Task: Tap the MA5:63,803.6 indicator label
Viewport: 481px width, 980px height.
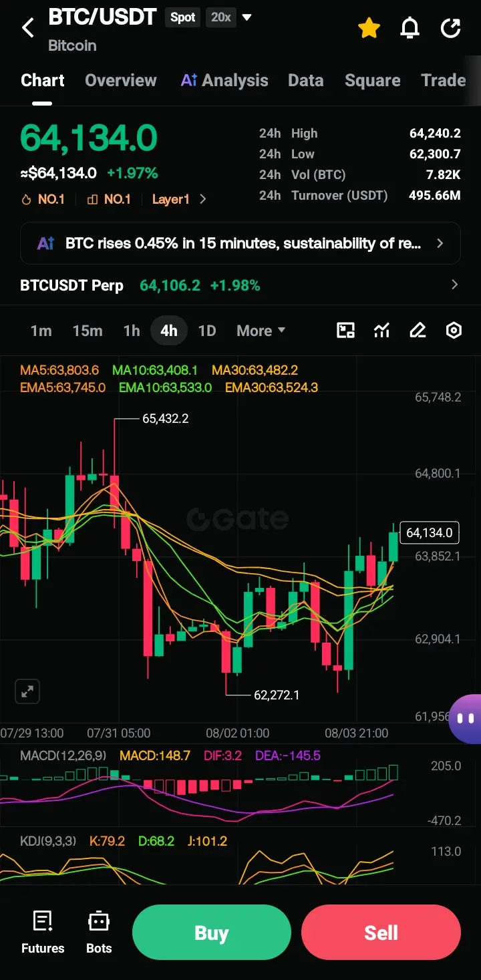Action: point(59,370)
